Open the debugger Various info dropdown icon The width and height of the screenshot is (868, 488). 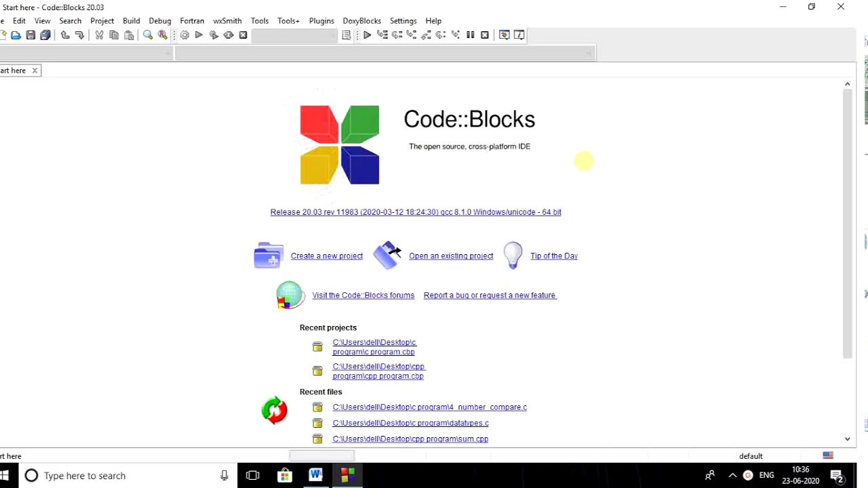tap(519, 35)
